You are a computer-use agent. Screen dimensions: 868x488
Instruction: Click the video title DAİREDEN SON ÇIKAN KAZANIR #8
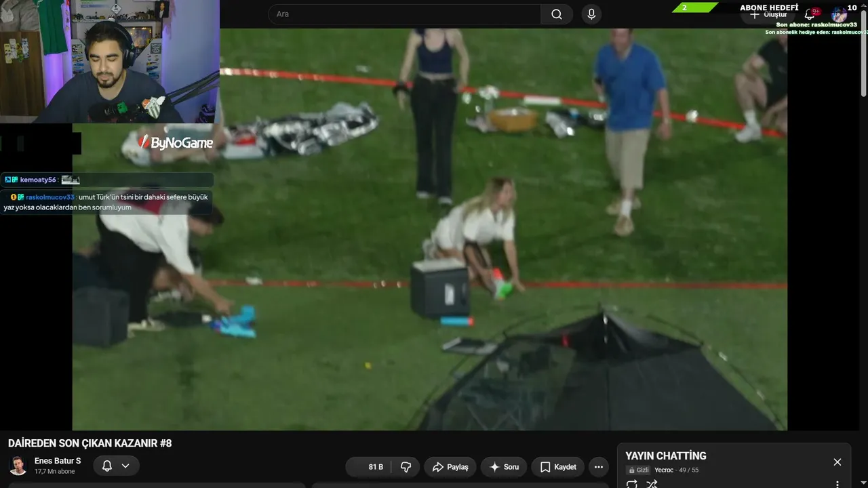[90, 443]
